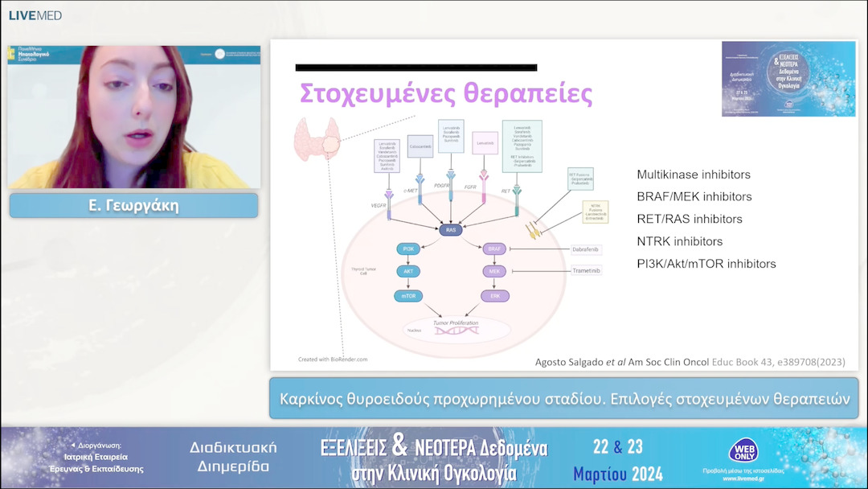Click the BRAF node in the diagram

493,249
